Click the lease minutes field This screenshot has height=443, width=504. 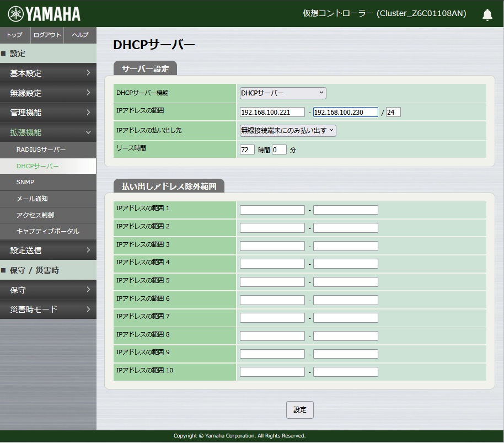click(279, 150)
